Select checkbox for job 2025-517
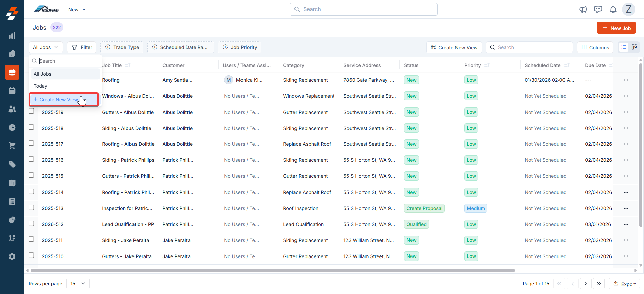Screen dimensions: 644x294 pos(31,143)
